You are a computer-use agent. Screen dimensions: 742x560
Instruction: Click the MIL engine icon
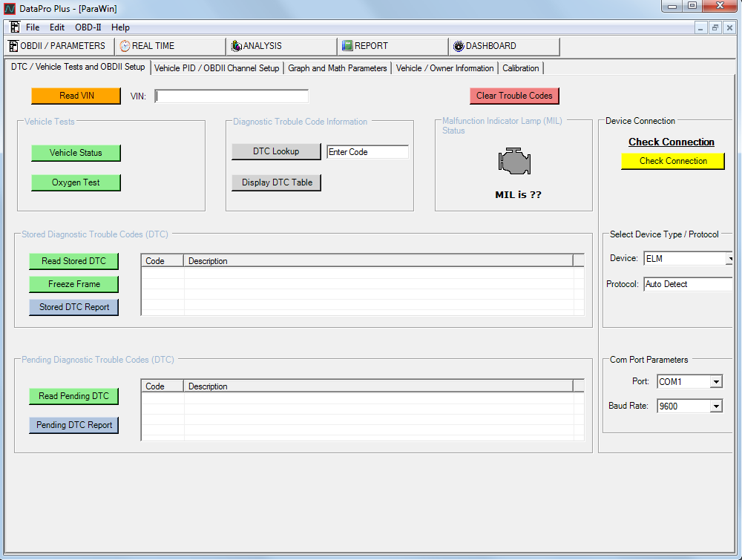(513, 162)
